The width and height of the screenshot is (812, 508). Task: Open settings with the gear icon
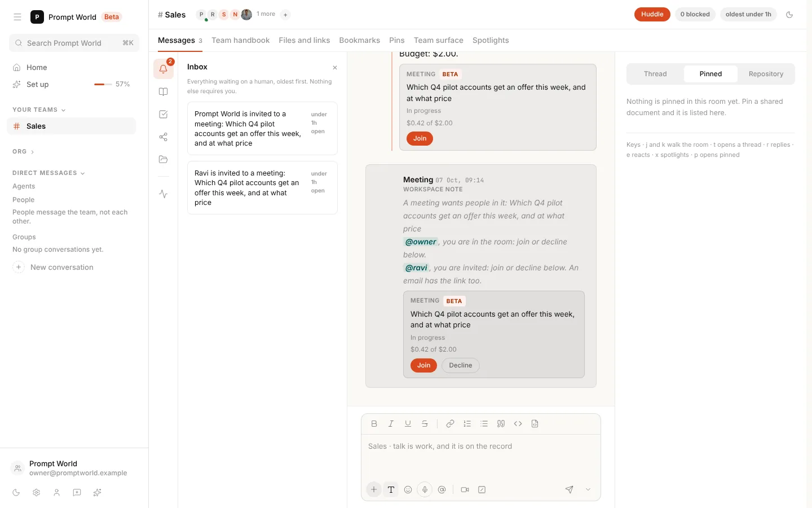[x=37, y=493]
